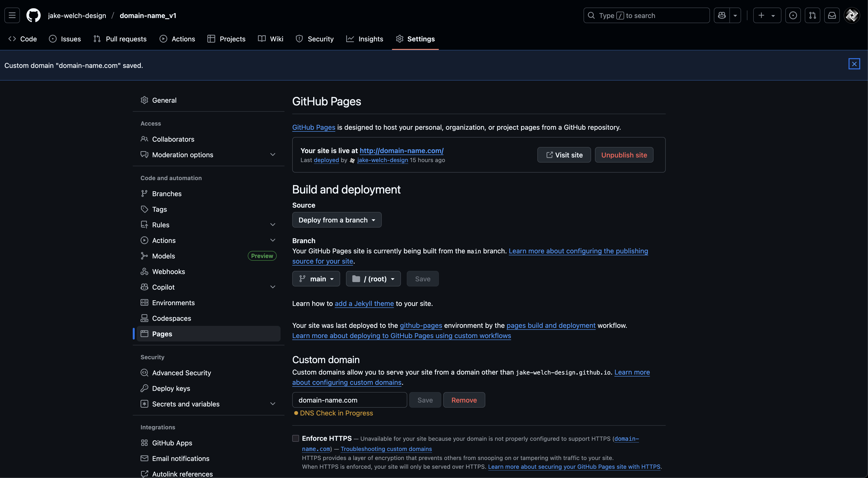Screen dimensions: 868x478
Task: Go to the GitHub homepage logo
Action: pos(34,16)
